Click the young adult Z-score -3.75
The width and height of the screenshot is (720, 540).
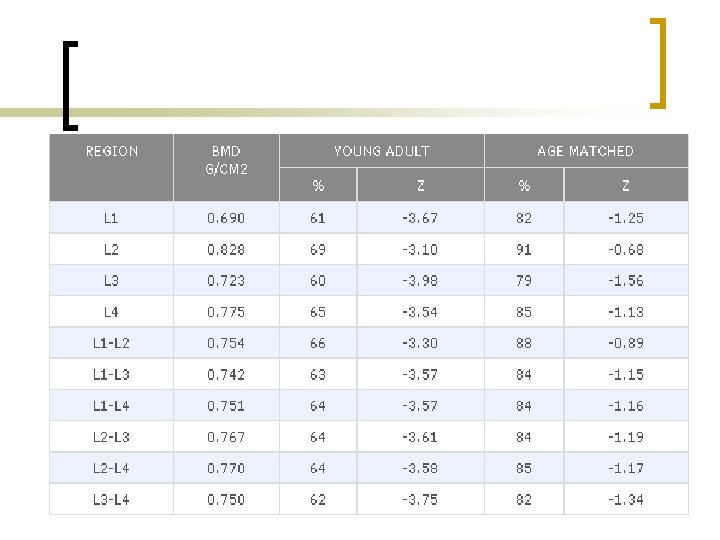420,499
